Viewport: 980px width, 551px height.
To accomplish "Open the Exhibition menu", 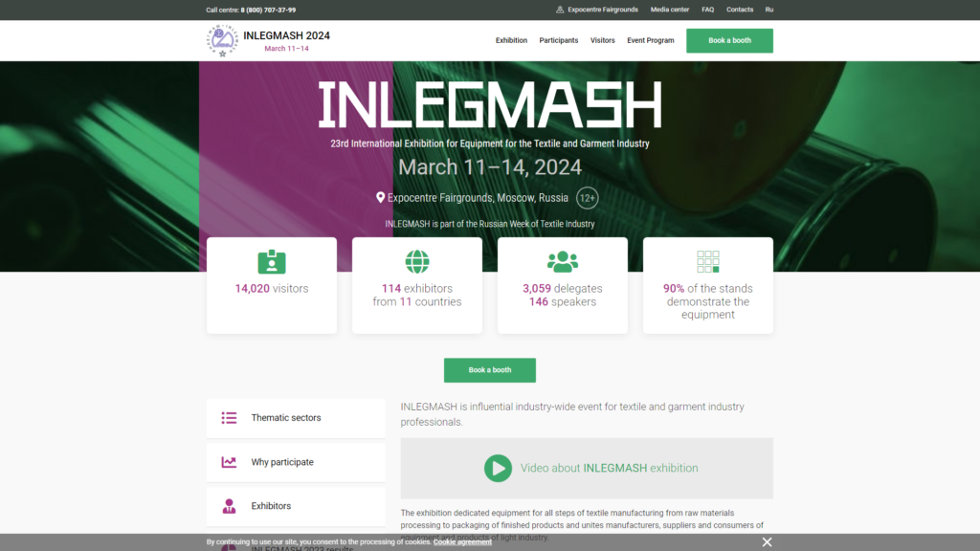I will (511, 40).
